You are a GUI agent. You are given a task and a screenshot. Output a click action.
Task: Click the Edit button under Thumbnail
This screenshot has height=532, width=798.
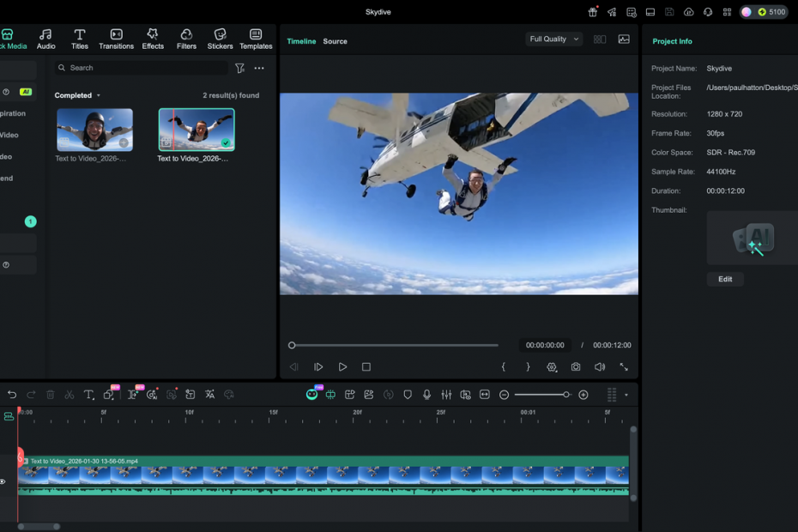[x=725, y=279]
